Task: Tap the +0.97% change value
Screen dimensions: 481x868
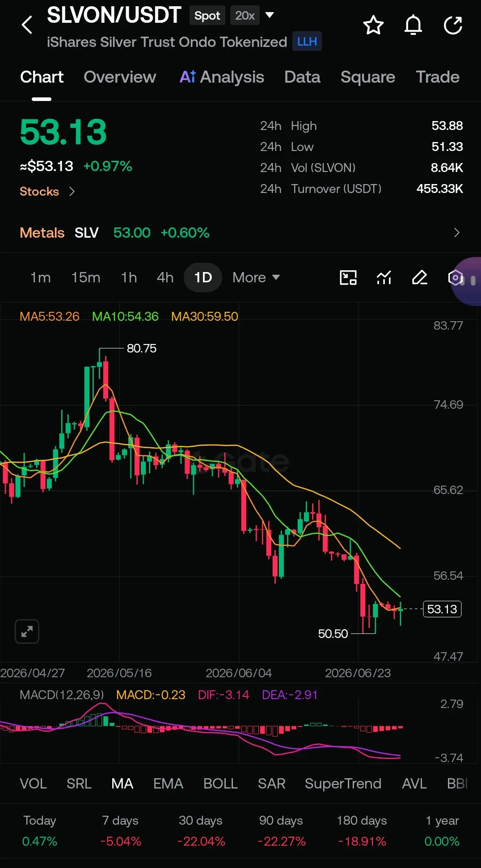Action: point(108,166)
